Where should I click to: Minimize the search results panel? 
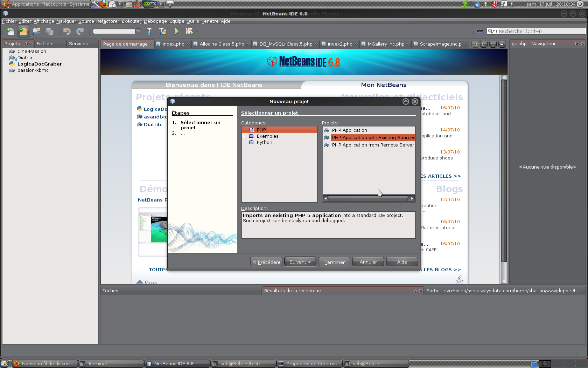coord(415,291)
